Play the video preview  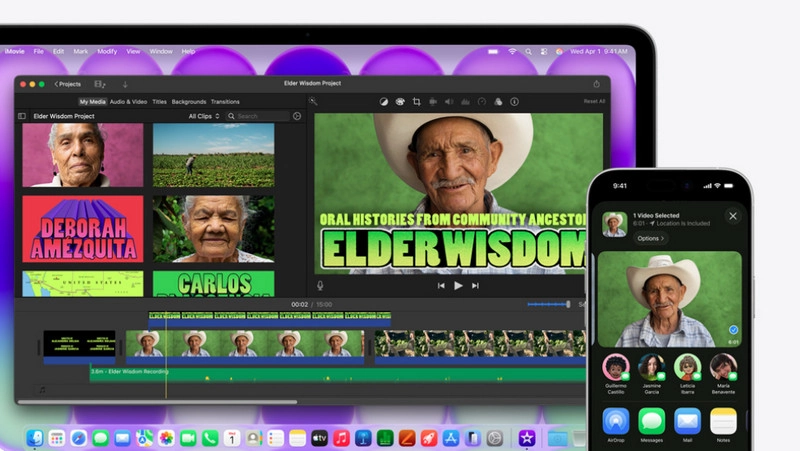pos(458,286)
